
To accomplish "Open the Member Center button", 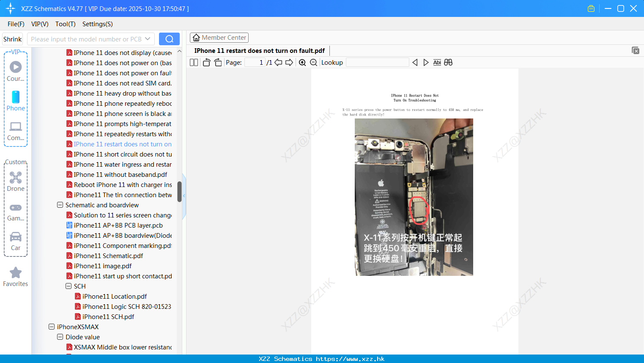I will pyautogui.click(x=219, y=38).
